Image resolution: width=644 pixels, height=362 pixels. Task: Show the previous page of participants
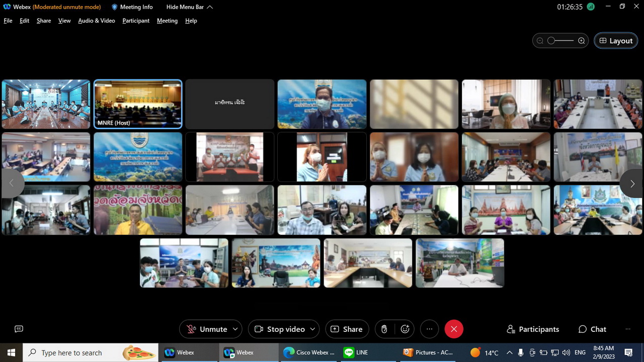12,184
